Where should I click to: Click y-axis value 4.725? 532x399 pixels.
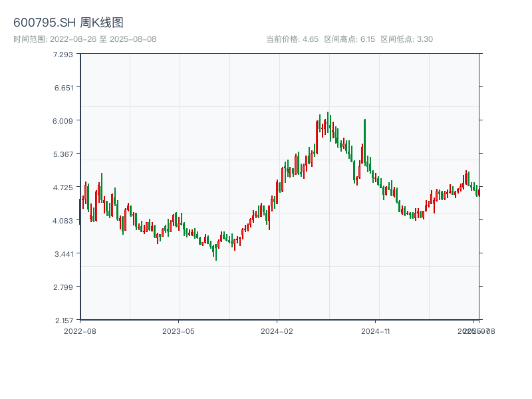63,188
